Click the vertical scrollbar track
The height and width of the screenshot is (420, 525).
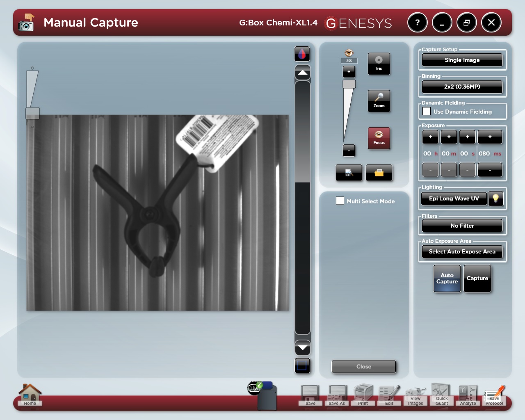point(303,208)
